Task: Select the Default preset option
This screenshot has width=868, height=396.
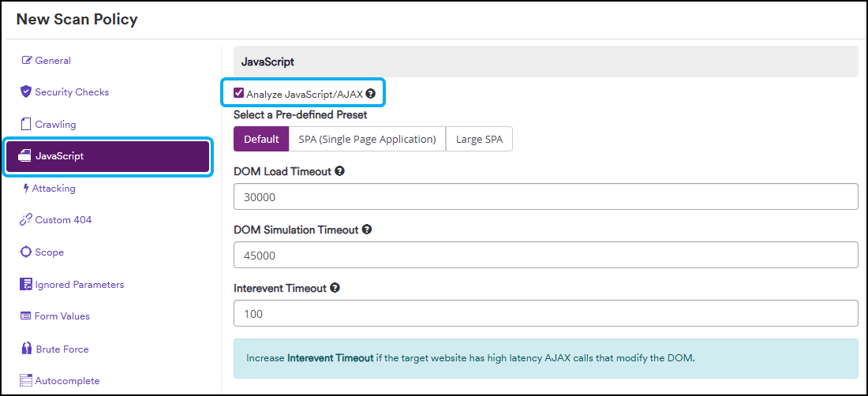Action: pyautogui.click(x=261, y=140)
